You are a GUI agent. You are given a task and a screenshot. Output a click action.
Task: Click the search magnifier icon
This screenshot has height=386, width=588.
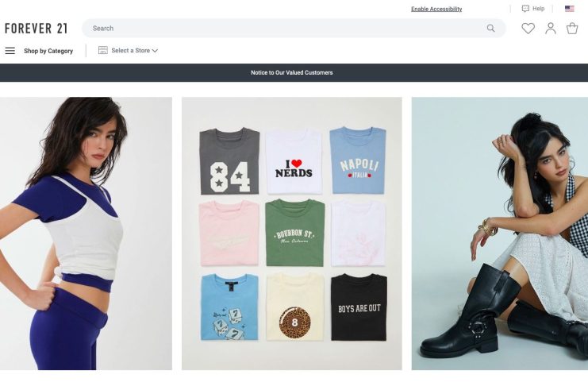490,28
